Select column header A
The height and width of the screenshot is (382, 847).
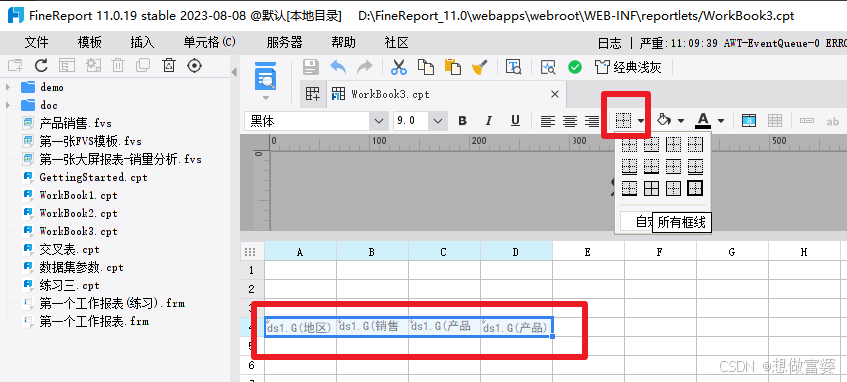(300, 252)
